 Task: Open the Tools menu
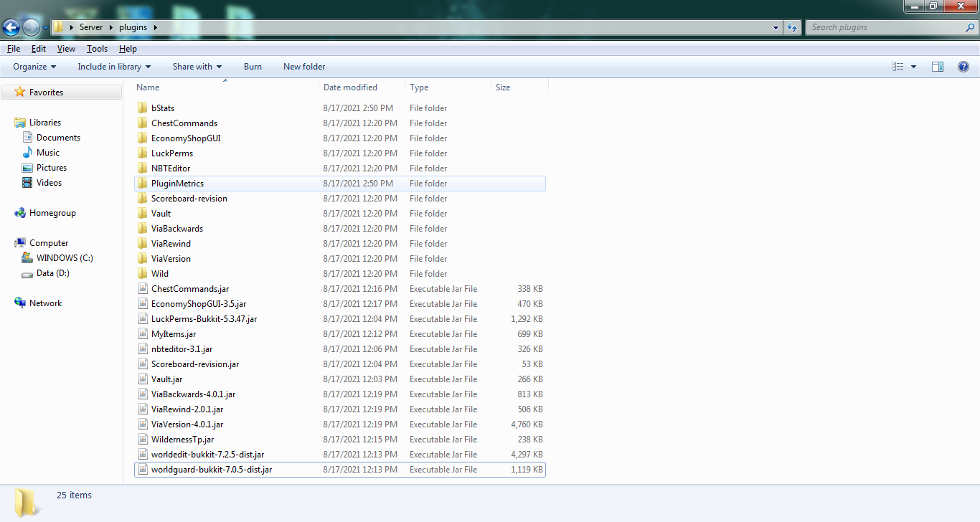point(97,49)
